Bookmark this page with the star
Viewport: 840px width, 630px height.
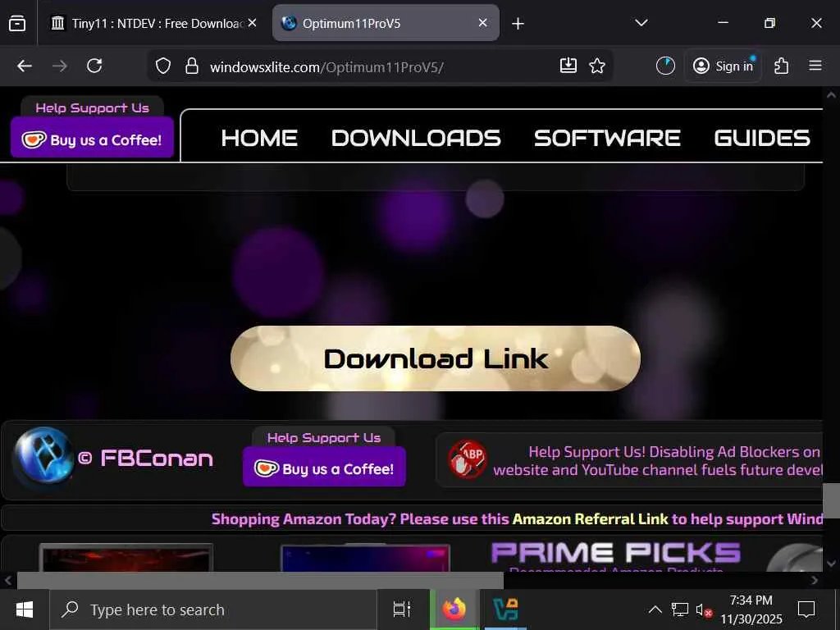tap(597, 66)
